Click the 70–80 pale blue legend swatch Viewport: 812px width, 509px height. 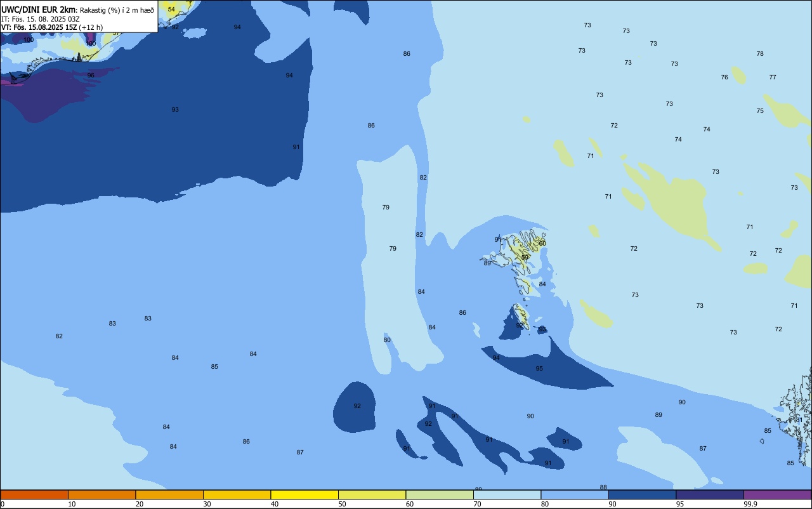(507, 494)
